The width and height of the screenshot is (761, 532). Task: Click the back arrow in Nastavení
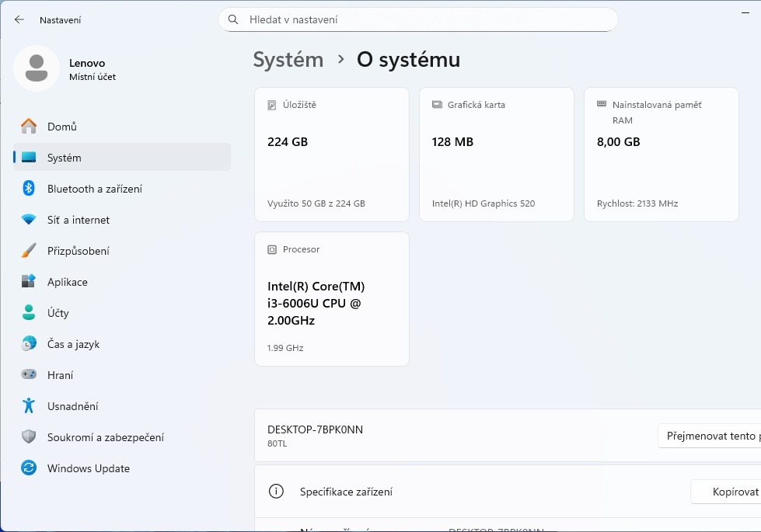coord(19,19)
